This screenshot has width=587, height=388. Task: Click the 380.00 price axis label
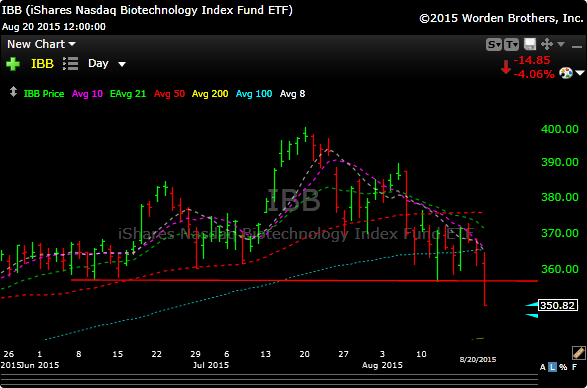pyautogui.click(x=560, y=197)
